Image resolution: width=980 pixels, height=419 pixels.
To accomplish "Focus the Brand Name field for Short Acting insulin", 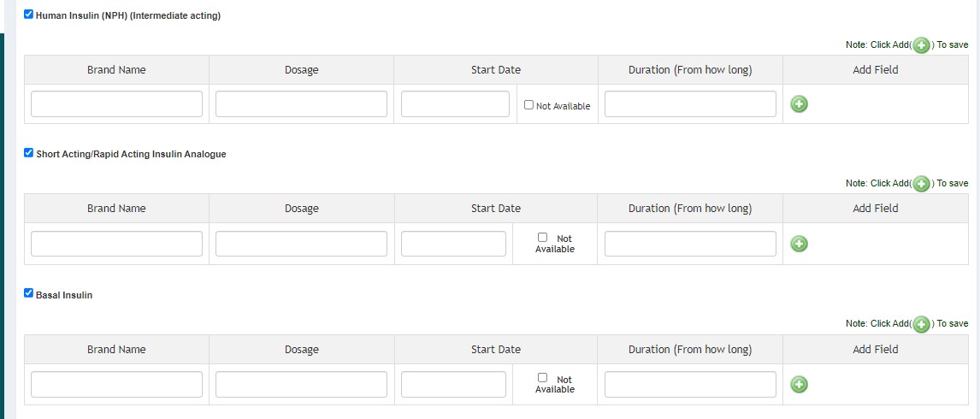I will pyautogui.click(x=116, y=244).
